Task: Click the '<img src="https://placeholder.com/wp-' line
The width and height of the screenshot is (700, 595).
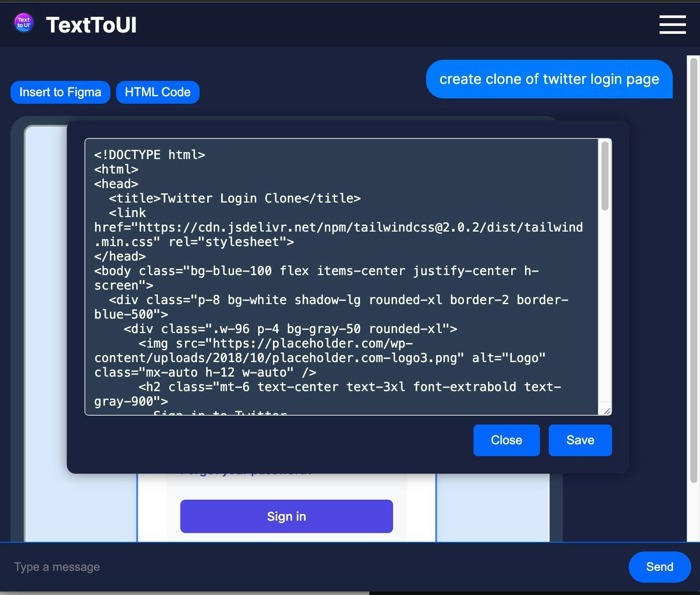Action: (276, 343)
